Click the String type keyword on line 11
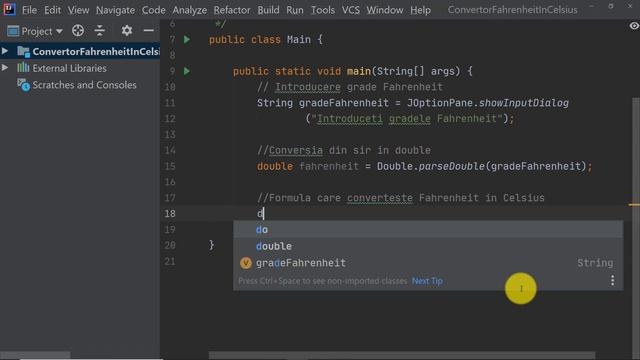Image resolution: width=640 pixels, height=360 pixels. point(275,103)
